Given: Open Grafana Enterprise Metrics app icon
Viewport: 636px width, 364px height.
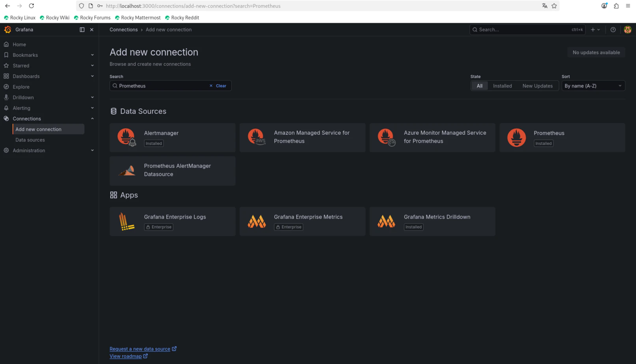Looking at the screenshot, I should [257, 221].
